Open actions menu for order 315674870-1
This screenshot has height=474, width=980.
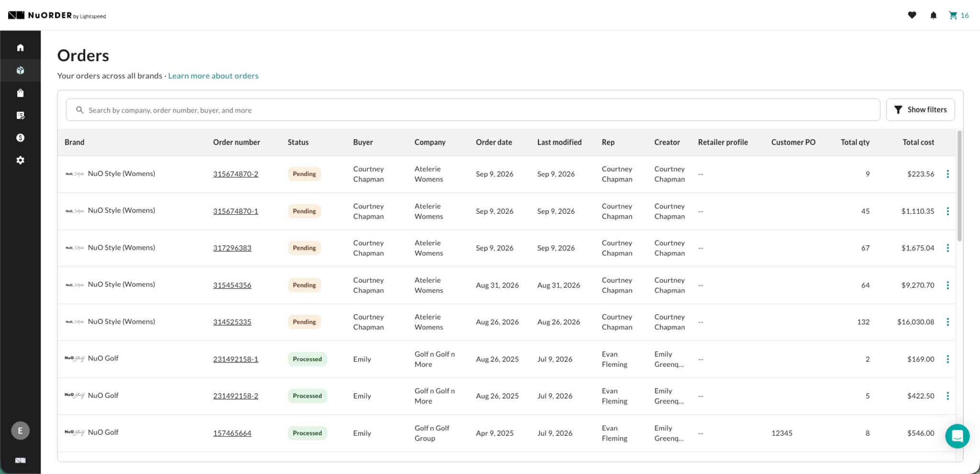[947, 211]
